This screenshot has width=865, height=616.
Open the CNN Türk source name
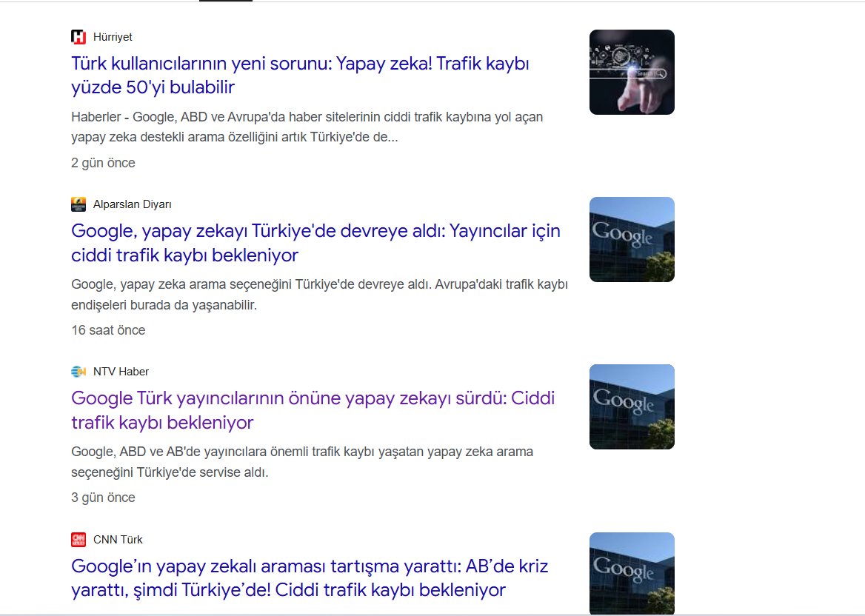118,539
